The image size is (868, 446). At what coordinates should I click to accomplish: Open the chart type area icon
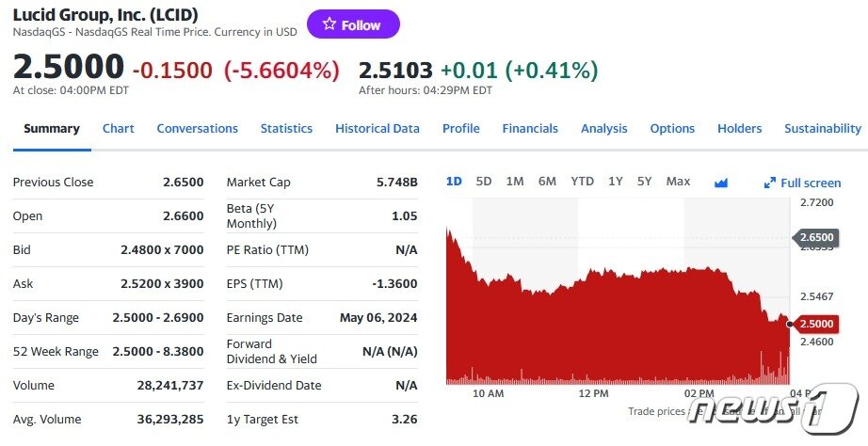pyautogui.click(x=721, y=183)
